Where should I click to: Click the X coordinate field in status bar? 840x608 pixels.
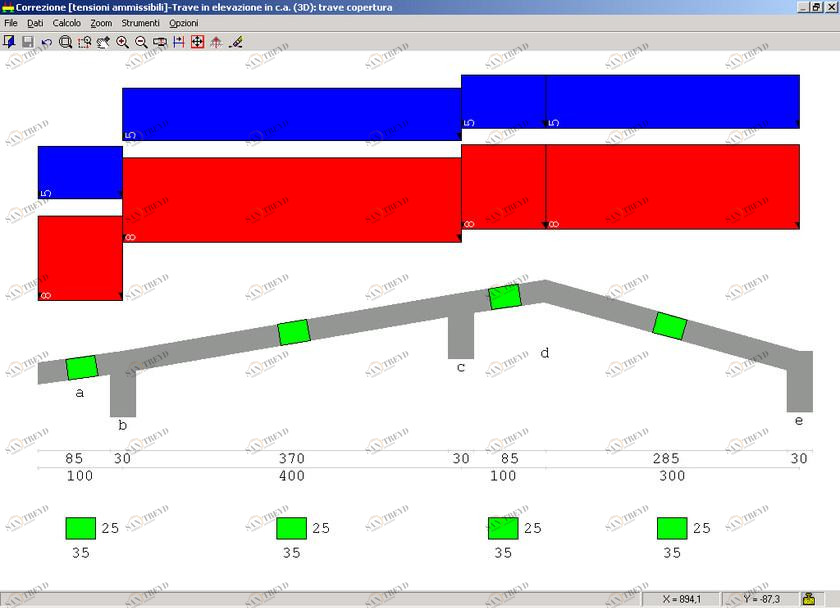(684, 599)
